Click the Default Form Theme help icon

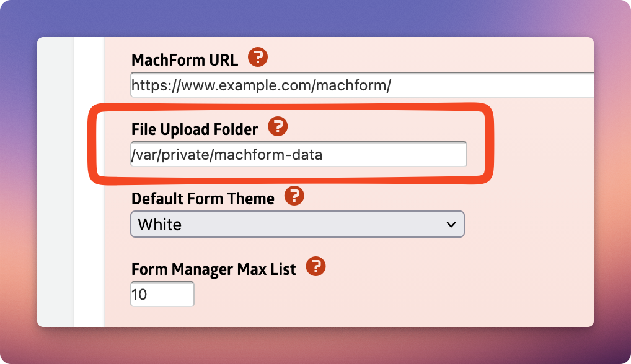[294, 196]
